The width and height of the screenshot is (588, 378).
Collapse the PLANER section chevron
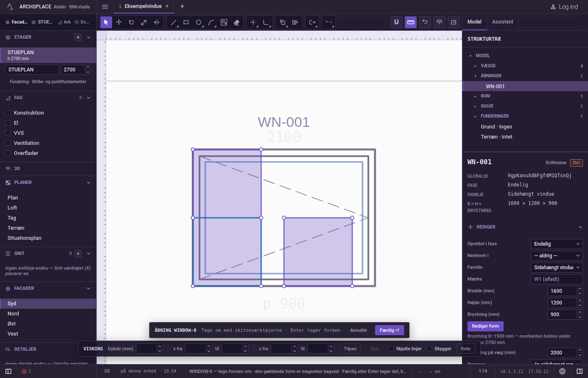click(89, 183)
